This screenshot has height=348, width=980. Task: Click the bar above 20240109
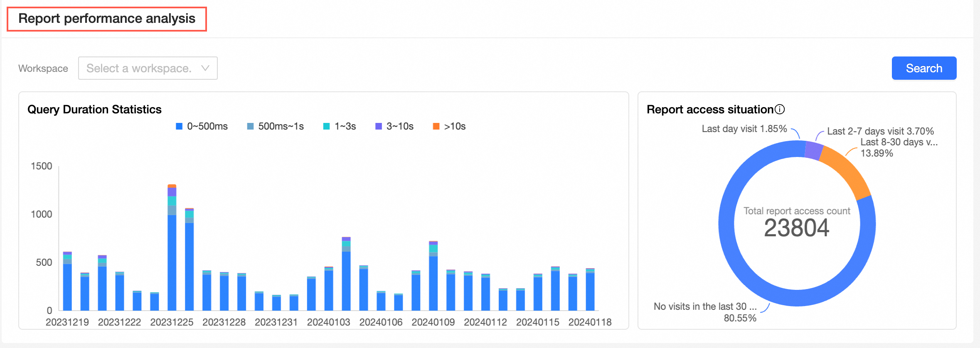(x=433, y=276)
